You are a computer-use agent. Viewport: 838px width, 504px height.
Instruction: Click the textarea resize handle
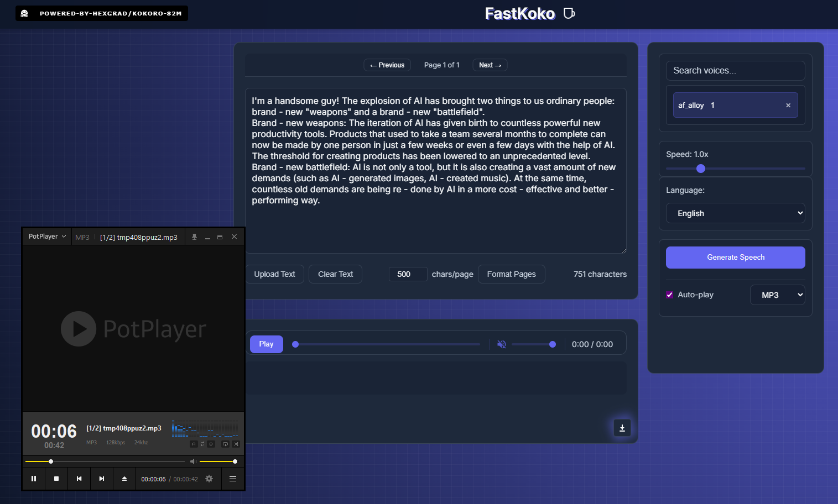point(623,250)
